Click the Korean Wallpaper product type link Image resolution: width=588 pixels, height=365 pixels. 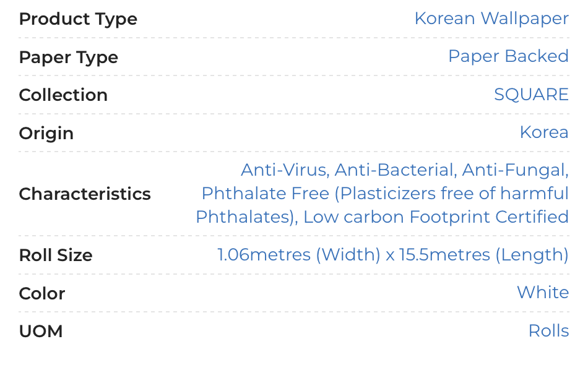491,19
